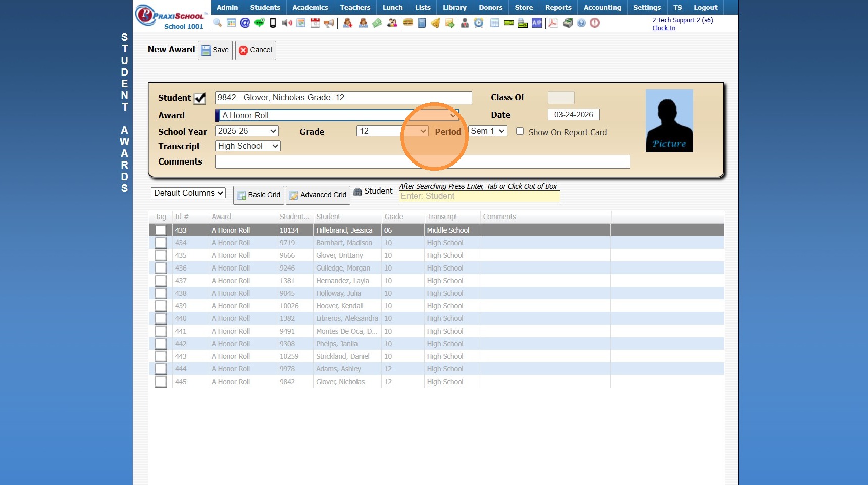This screenshot has width=868, height=485.
Task: Open the Students menu
Action: [x=265, y=7]
